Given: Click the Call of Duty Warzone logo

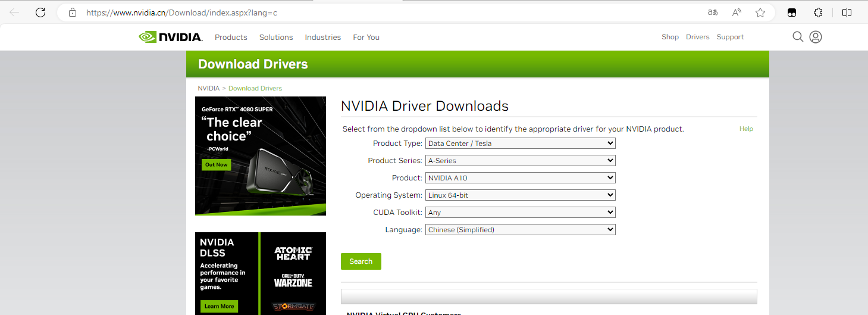Looking at the screenshot, I should [x=293, y=280].
